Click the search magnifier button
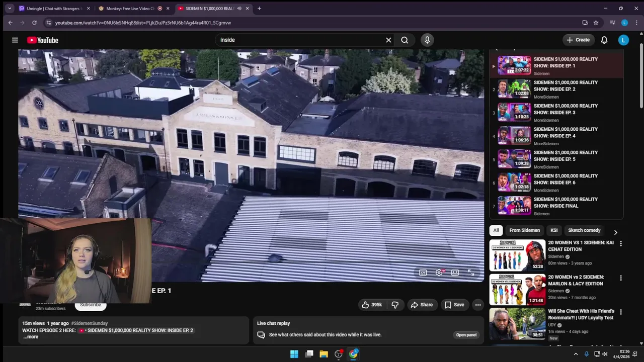Screen dimensions: 644x362 [405, 40]
